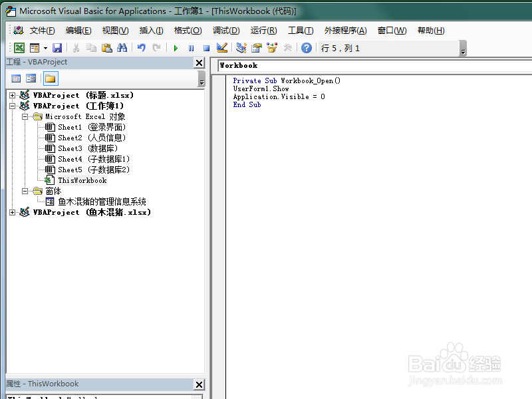The height and width of the screenshot is (399, 532).
Task: Save the workbook with the floppy disk icon
Action: coord(57,48)
